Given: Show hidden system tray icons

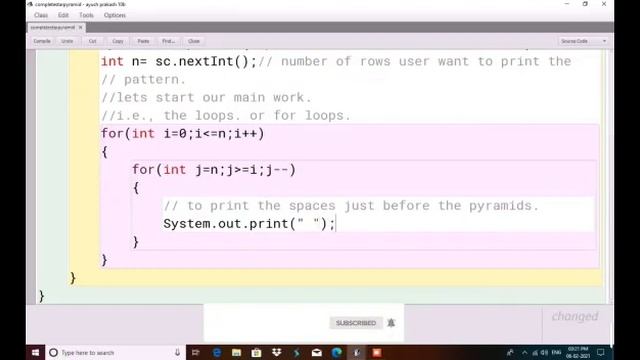Looking at the screenshot, I should click(x=524, y=353).
